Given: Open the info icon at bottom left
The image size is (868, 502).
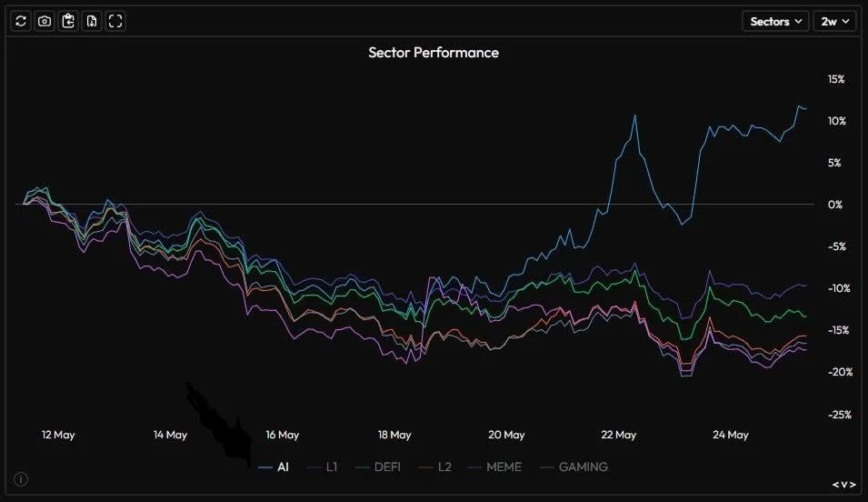Looking at the screenshot, I should point(21,479).
